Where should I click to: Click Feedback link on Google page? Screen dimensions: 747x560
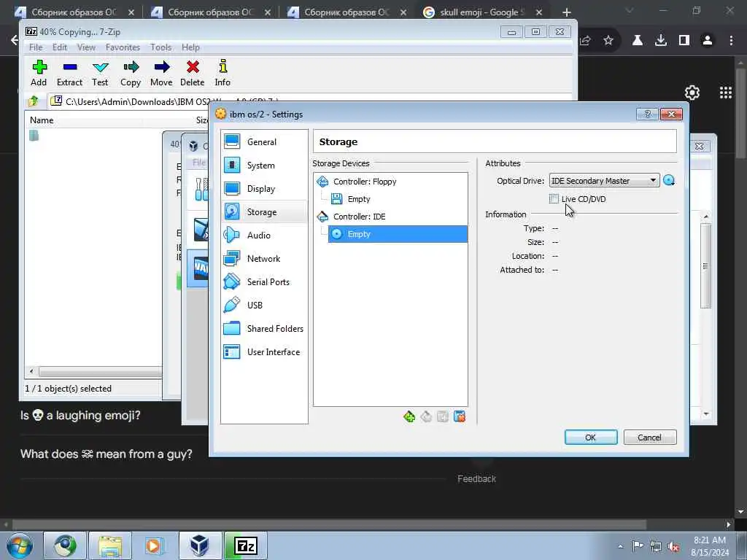[476, 478]
